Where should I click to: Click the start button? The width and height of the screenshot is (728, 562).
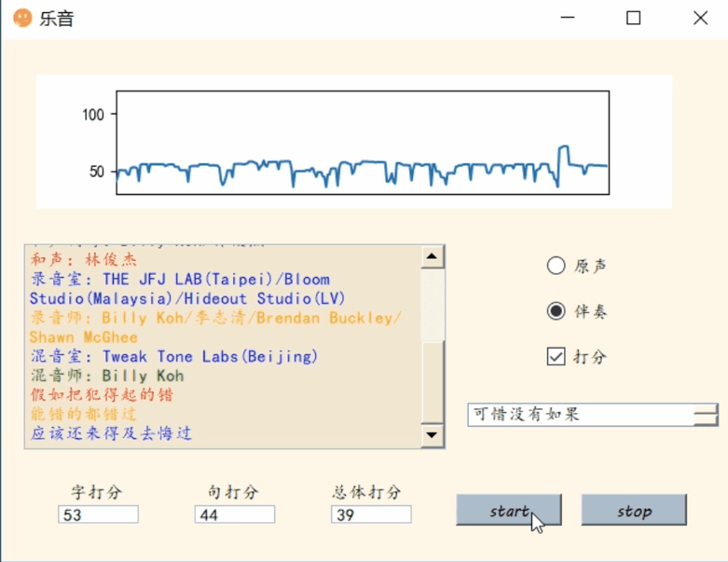point(509,510)
